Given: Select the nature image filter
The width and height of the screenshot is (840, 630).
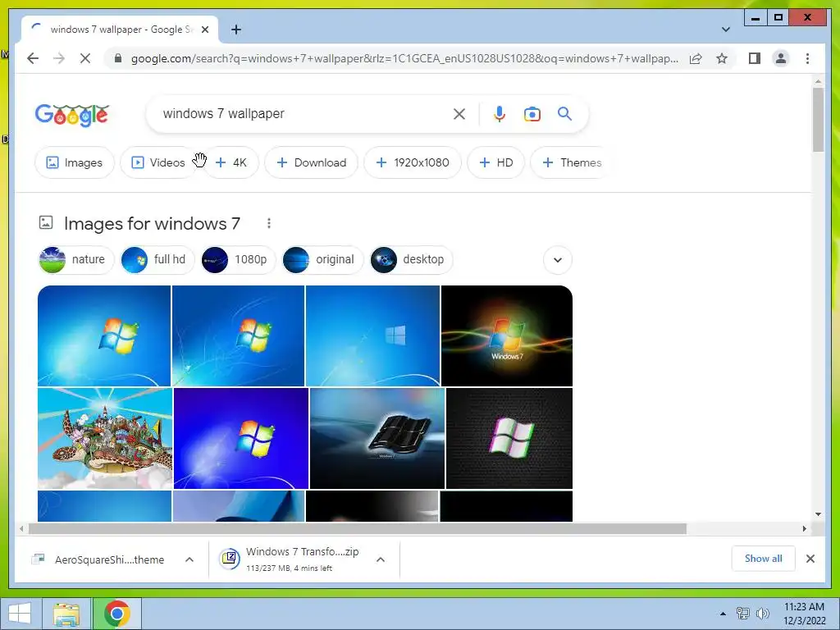Looking at the screenshot, I should (x=76, y=260).
